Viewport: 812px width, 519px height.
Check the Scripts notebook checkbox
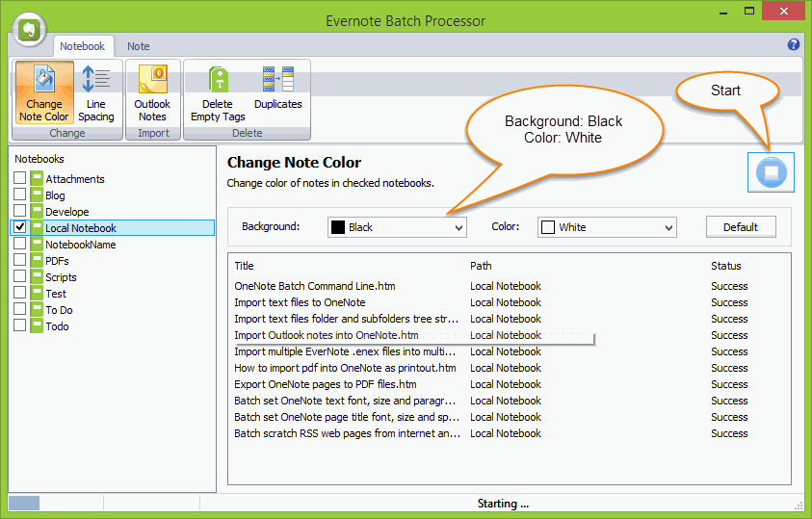tap(19, 276)
